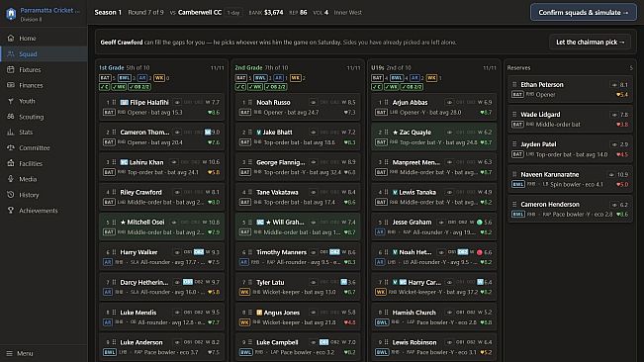
Task: Click the Facilities icon in sidebar
Action: tap(11, 163)
